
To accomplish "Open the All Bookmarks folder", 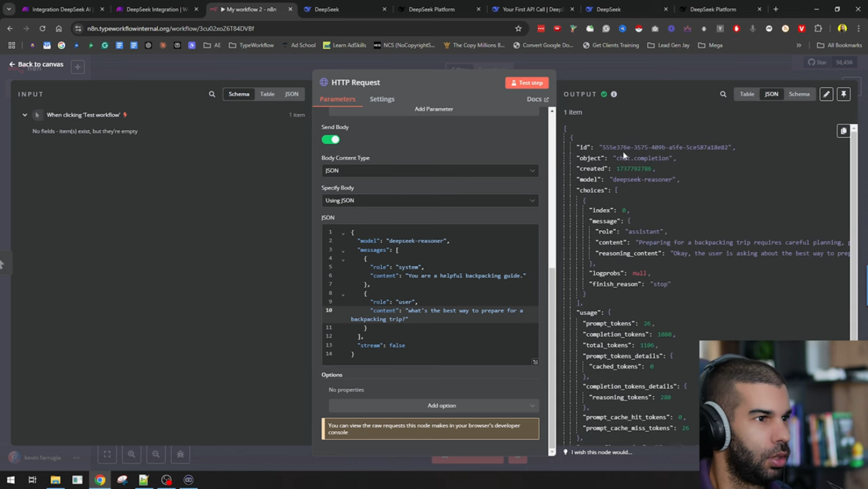I will pos(839,45).
